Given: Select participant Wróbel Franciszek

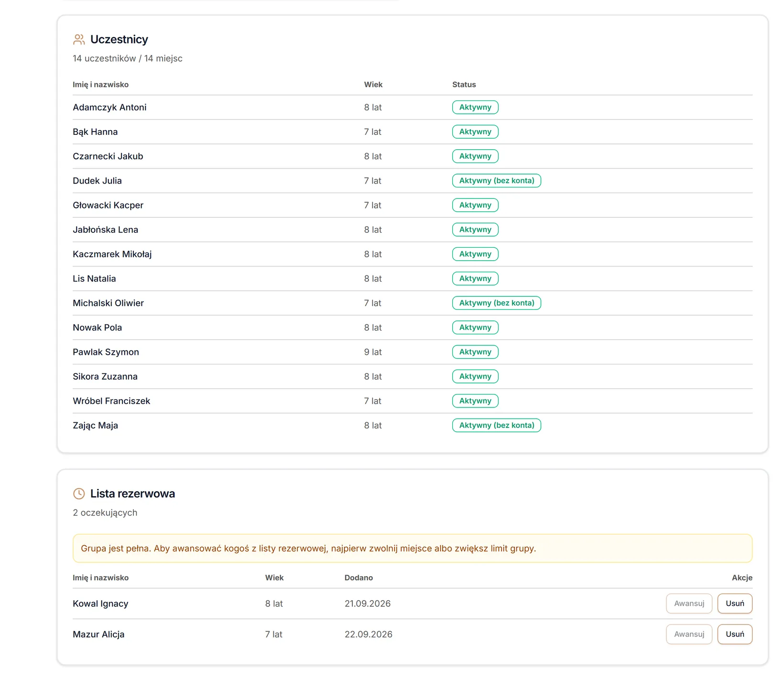Looking at the screenshot, I should [x=111, y=401].
